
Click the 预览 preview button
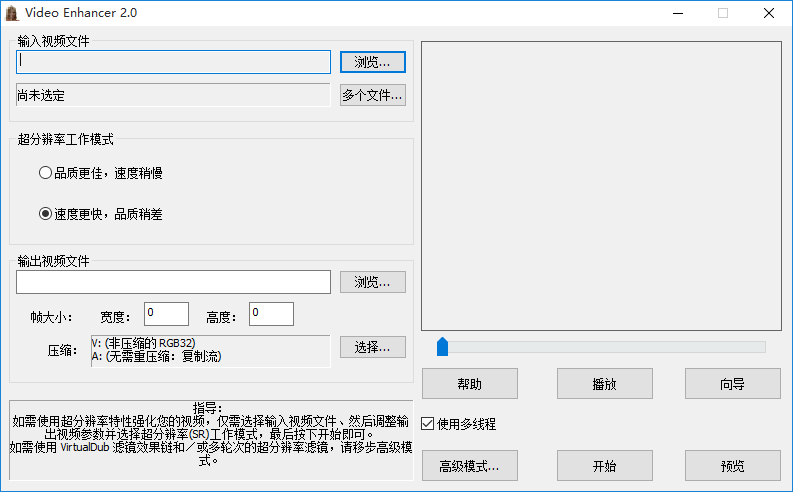click(733, 466)
